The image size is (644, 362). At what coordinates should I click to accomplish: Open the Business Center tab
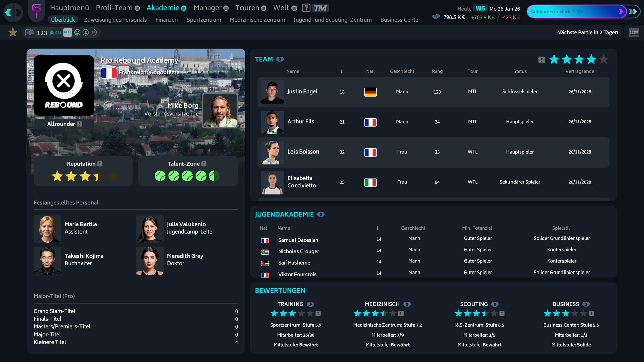click(x=400, y=20)
